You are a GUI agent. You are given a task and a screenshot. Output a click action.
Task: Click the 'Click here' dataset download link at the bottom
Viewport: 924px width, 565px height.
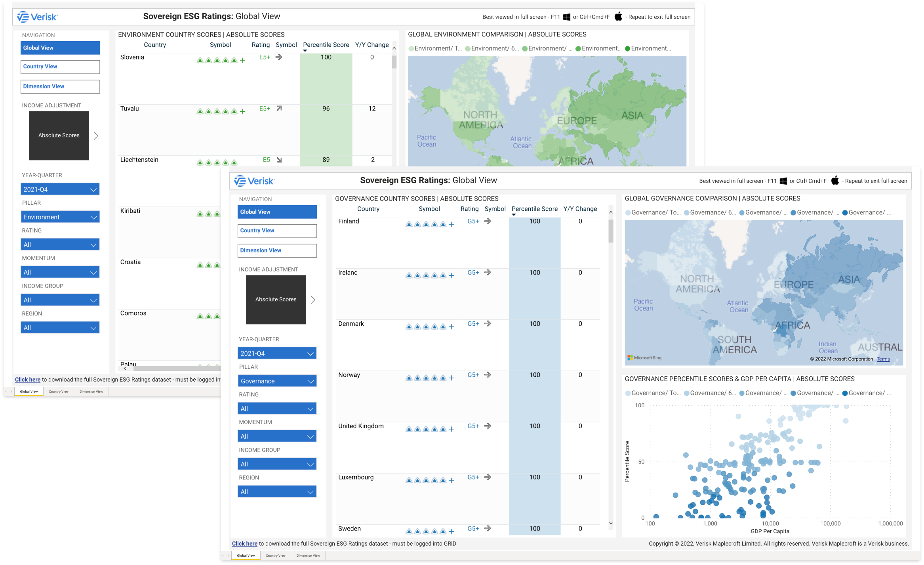(244, 544)
